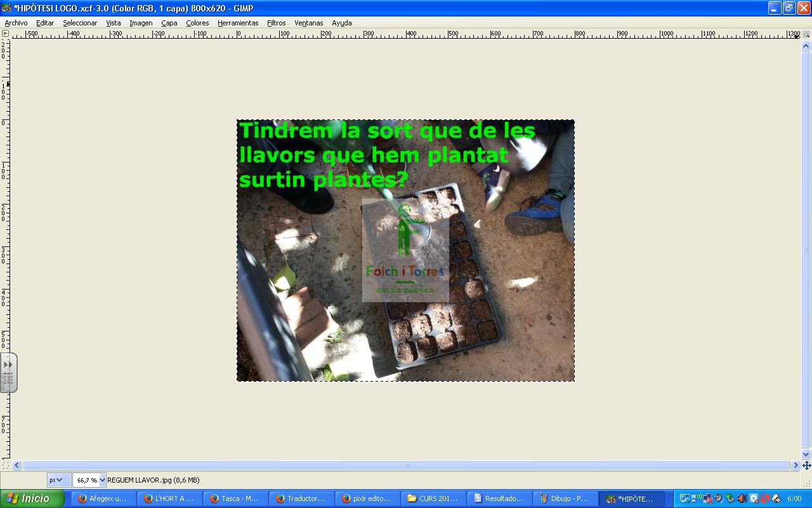Screen dimensions: 812x508
Task: Toggle the Quick Mask at bottom-left corner
Action: tap(6, 465)
